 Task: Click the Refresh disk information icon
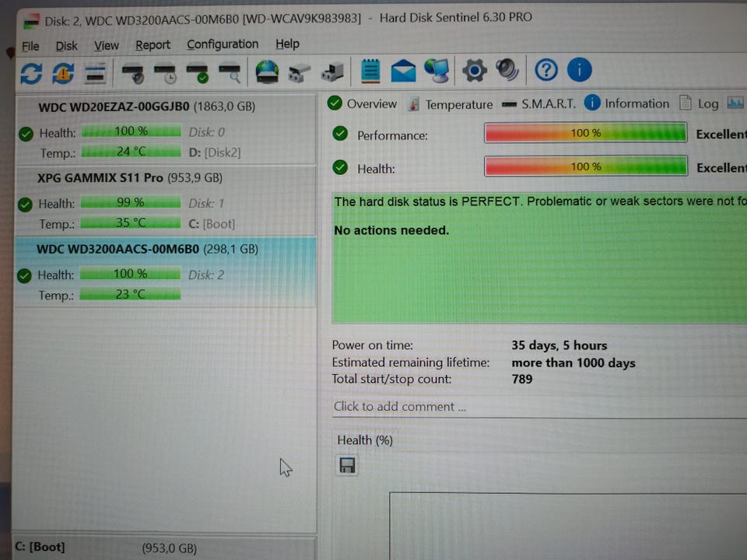[31, 74]
